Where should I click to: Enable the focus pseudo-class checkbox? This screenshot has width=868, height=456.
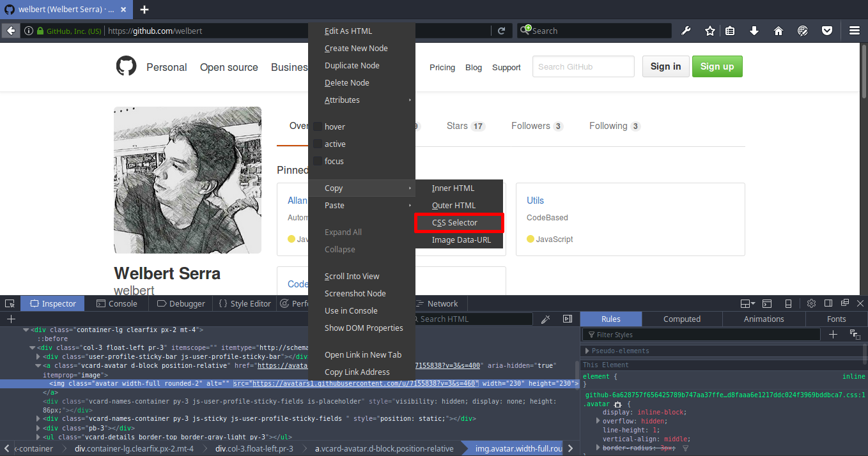[x=318, y=161]
